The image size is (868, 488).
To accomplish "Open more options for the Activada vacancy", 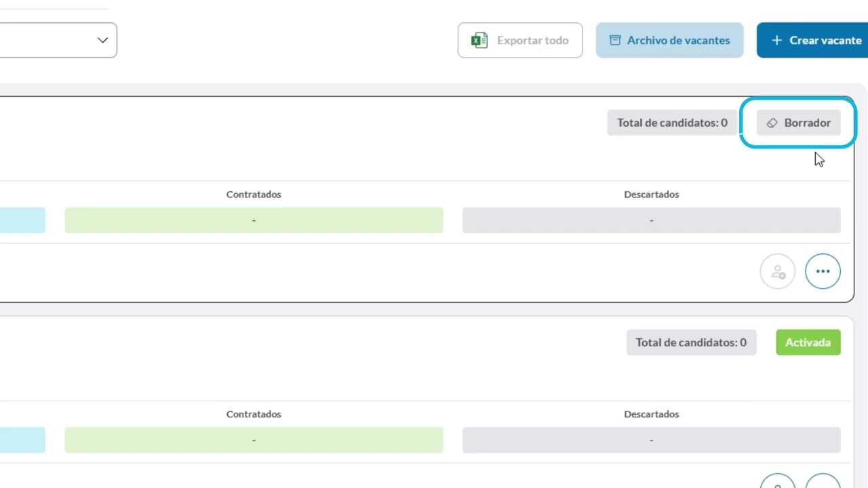I will click(823, 483).
